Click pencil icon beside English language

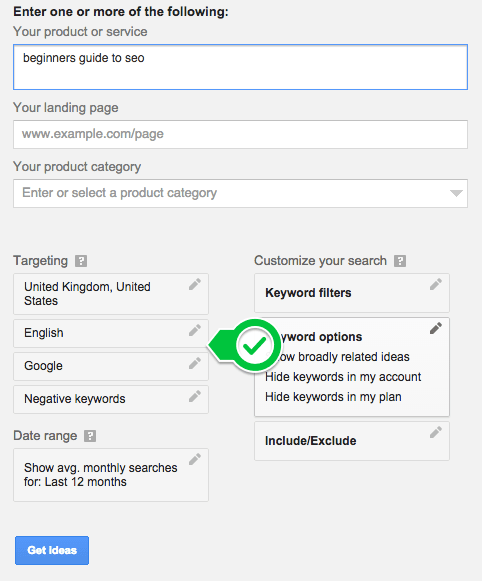pyautogui.click(x=195, y=330)
